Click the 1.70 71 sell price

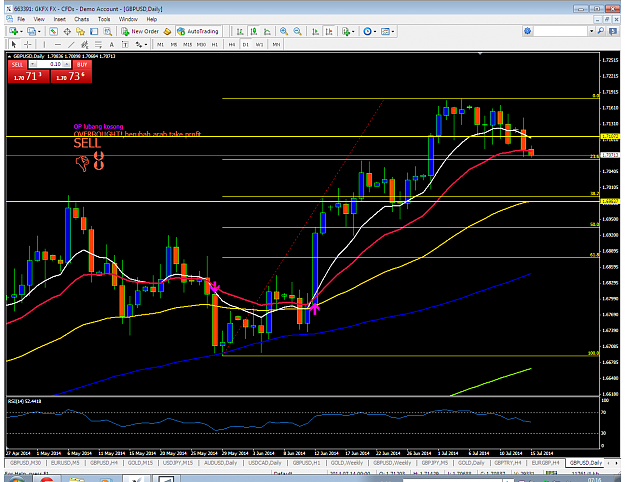tap(28, 77)
